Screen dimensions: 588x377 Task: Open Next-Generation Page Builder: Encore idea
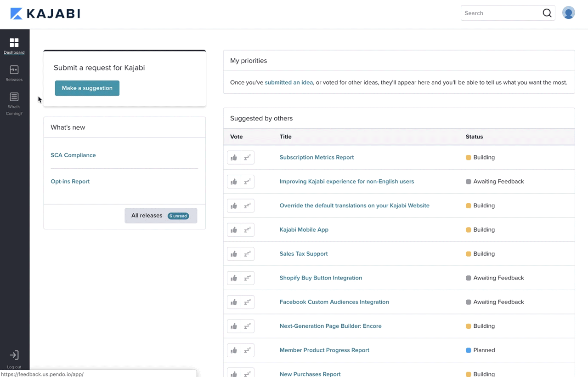(x=330, y=326)
